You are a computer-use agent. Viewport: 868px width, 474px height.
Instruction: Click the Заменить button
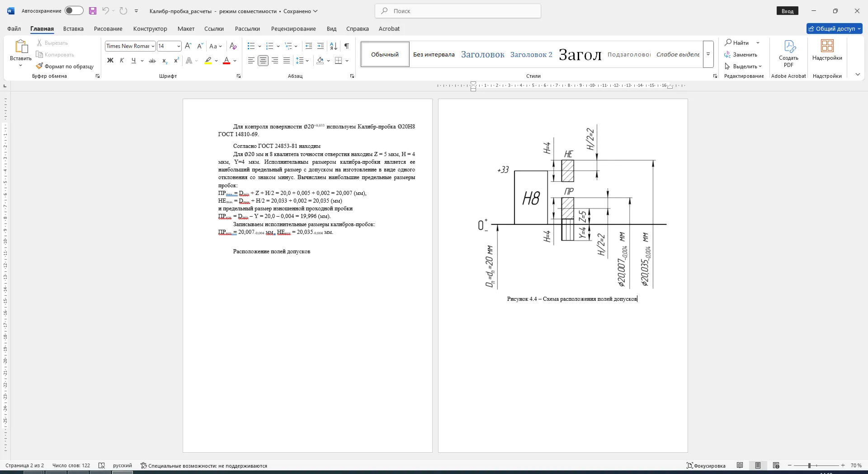pyautogui.click(x=741, y=55)
